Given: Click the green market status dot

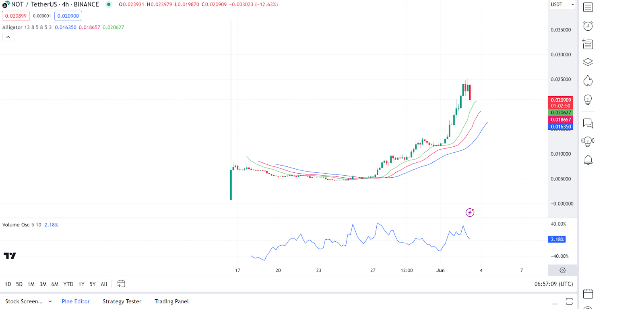Looking at the screenshot, I should 109,4.
